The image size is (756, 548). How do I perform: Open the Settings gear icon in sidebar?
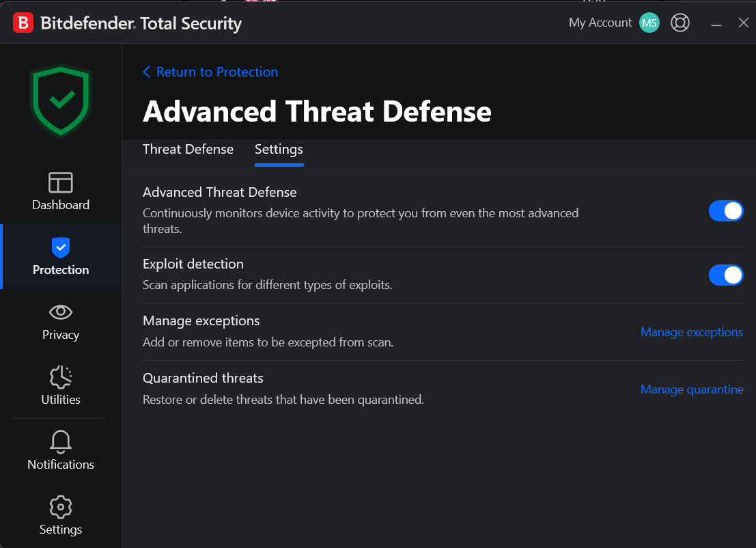click(x=61, y=506)
